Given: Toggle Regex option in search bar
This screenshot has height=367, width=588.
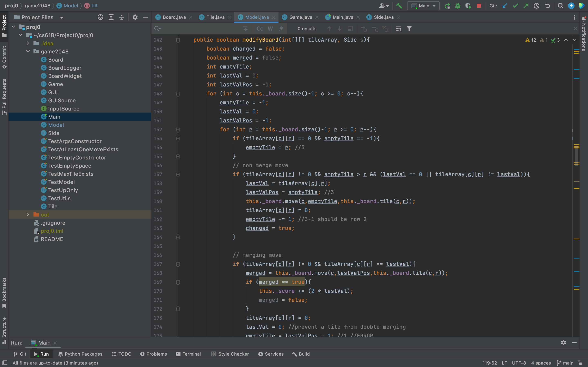Looking at the screenshot, I should click(281, 29).
